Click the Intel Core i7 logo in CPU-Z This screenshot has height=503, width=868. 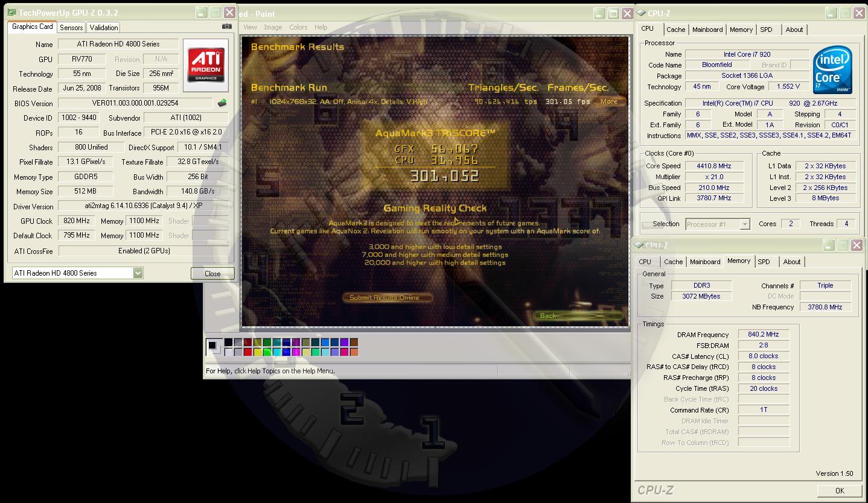[832, 69]
